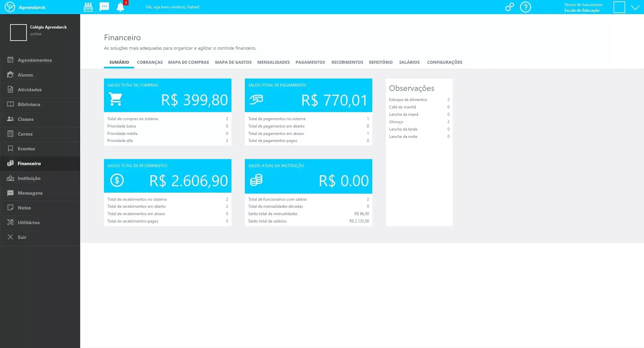Open the Configurações tab
The height and width of the screenshot is (348, 644).
coord(444,62)
